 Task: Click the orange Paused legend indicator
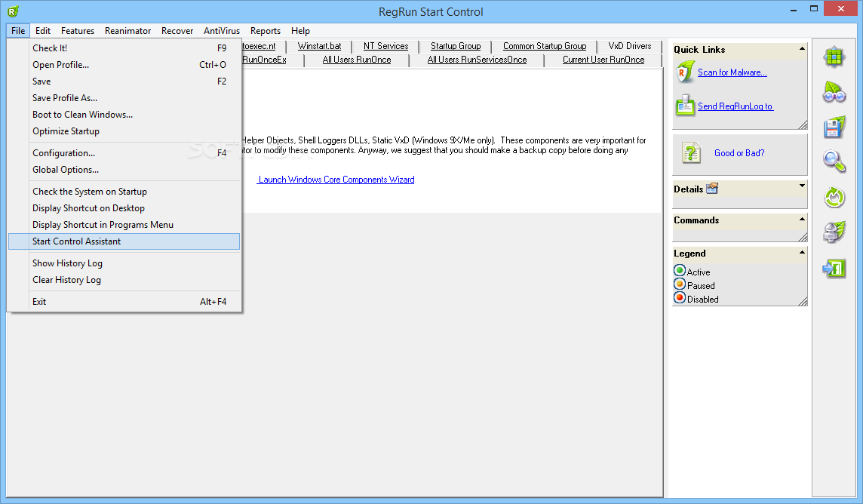679,284
